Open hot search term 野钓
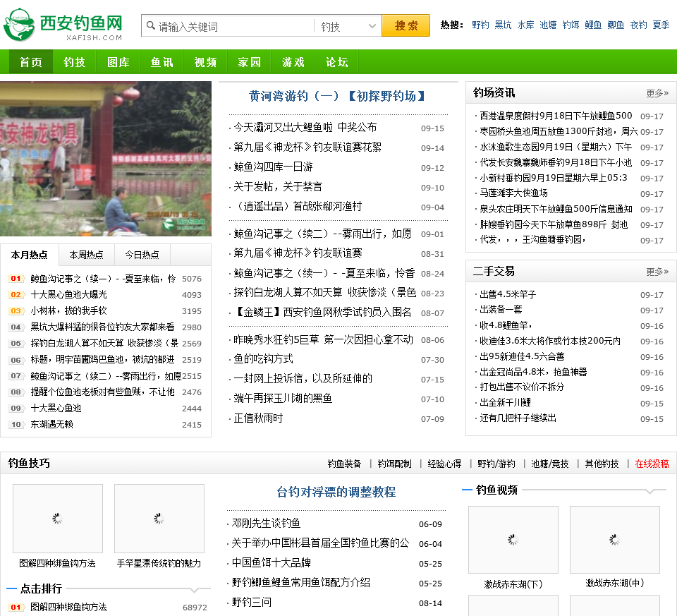 click(480, 25)
